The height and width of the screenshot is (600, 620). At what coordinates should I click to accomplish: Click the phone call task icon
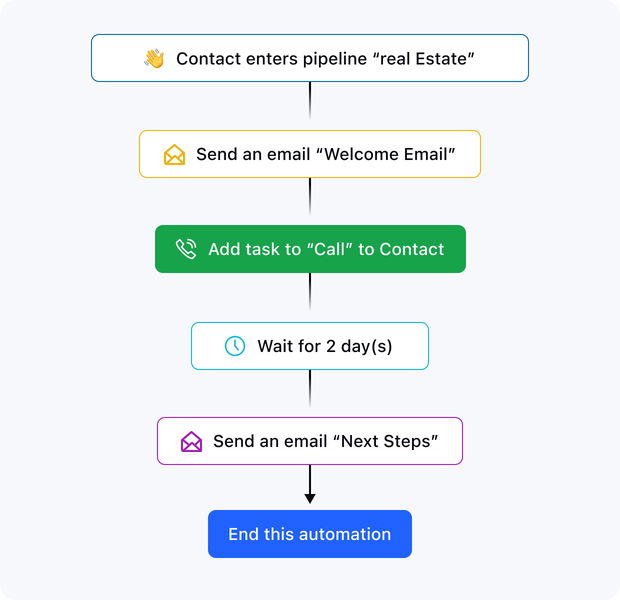(186, 250)
